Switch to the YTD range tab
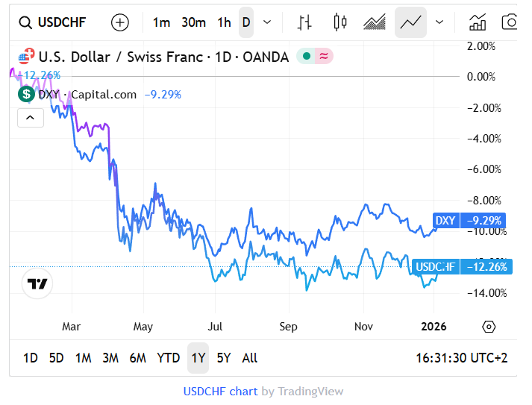The image size is (532, 405). [x=169, y=358]
